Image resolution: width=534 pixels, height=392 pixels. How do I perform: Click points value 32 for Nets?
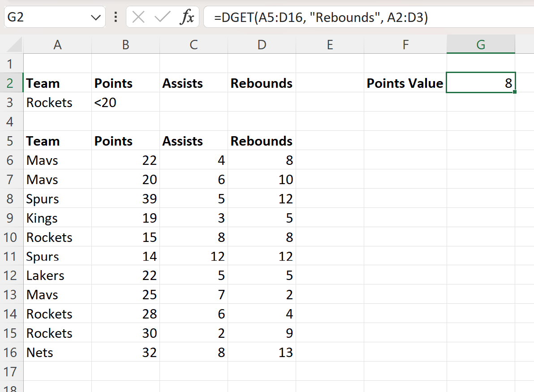click(x=125, y=352)
